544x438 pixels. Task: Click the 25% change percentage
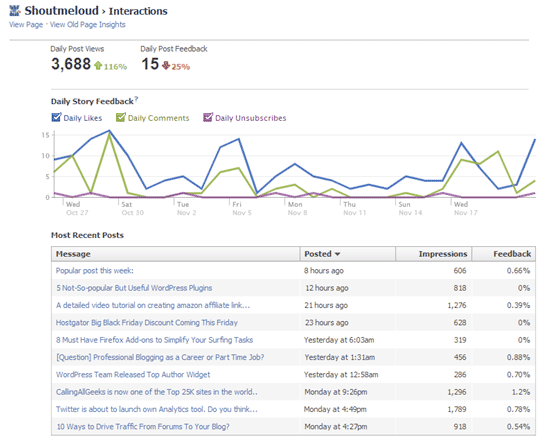pos(181,67)
